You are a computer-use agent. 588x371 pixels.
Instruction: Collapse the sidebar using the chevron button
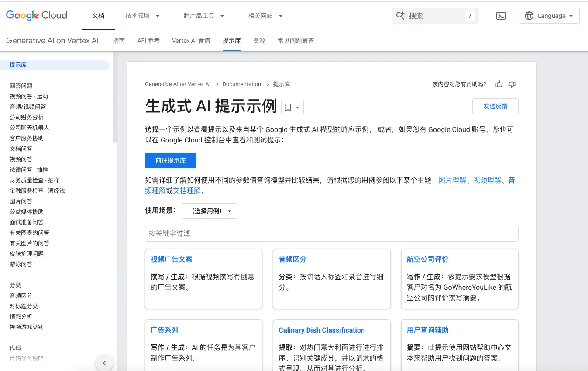(104, 363)
